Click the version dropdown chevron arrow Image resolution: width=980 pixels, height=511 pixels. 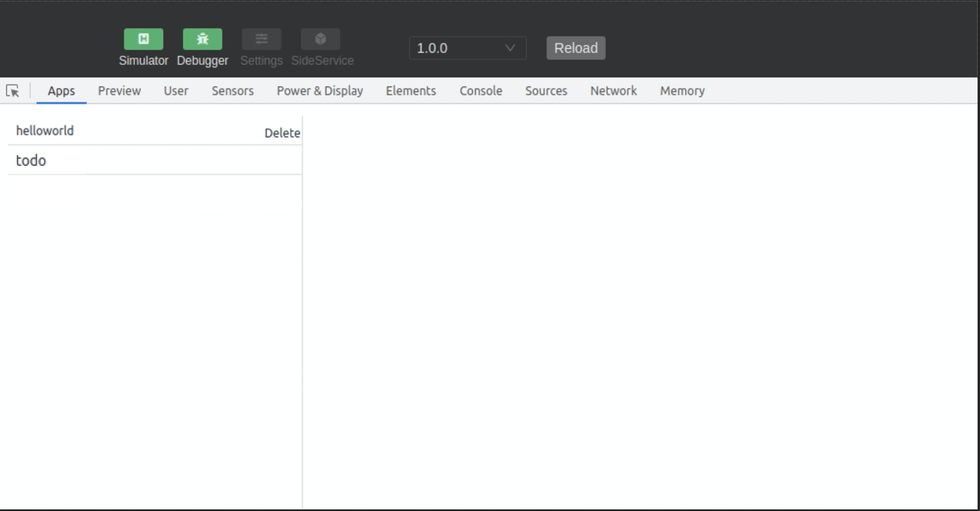(x=510, y=48)
